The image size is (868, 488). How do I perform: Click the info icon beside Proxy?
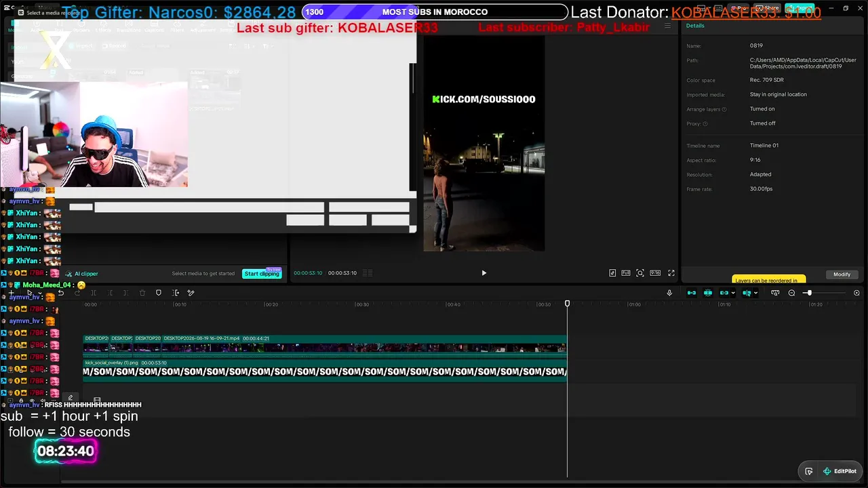pos(705,124)
